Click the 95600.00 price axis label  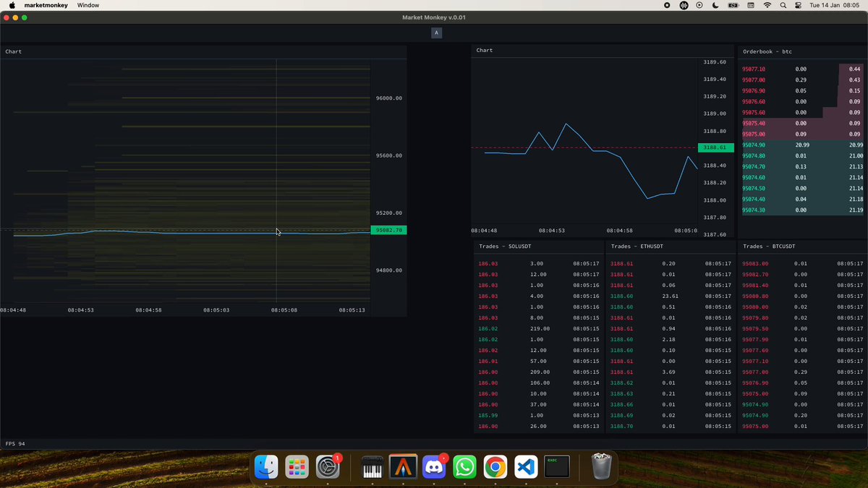[389, 155]
